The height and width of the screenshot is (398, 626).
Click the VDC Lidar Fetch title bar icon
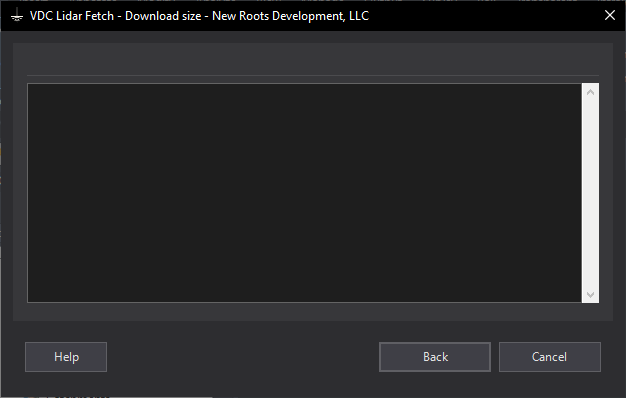(x=17, y=16)
